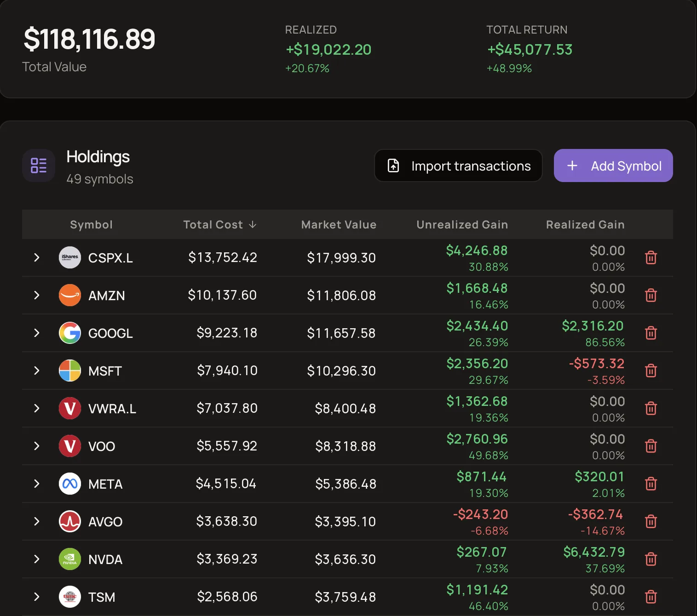Viewport: 697px width, 616px height.
Task: Click the NVIDIA logo icon
Action: 70,559
